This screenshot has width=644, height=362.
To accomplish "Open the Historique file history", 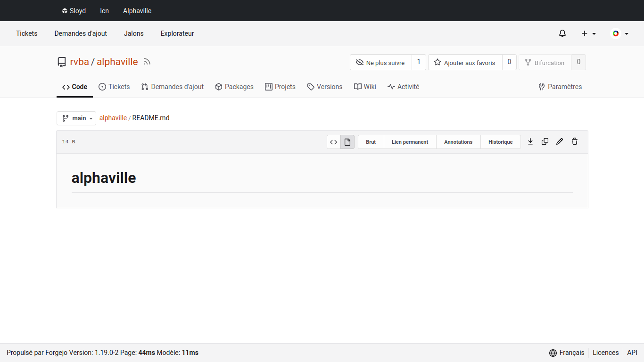I will pyautogui.click(x=500, y=142).
